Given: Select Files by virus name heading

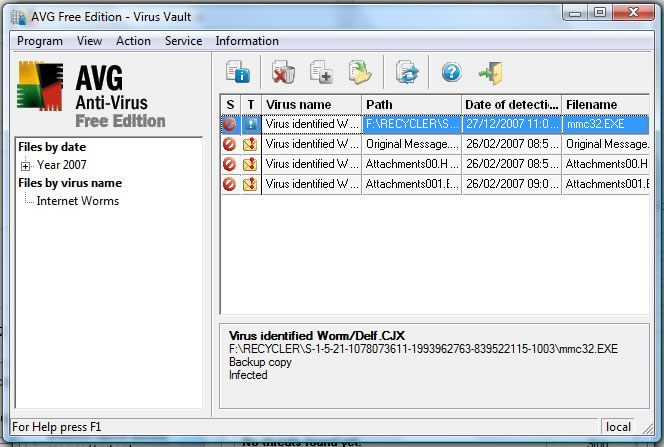Looking at the screenshot, I should pyautogui.click(x=70, y=183).
